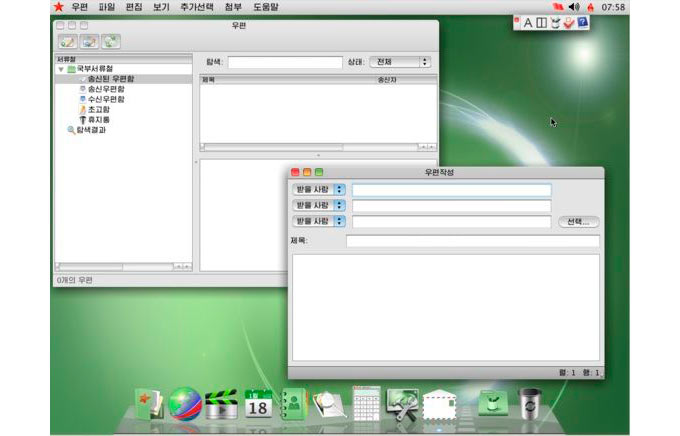This screenshot has height=436, width=680.
Task: Click the 탐색 search field
Action: [284, 62]
